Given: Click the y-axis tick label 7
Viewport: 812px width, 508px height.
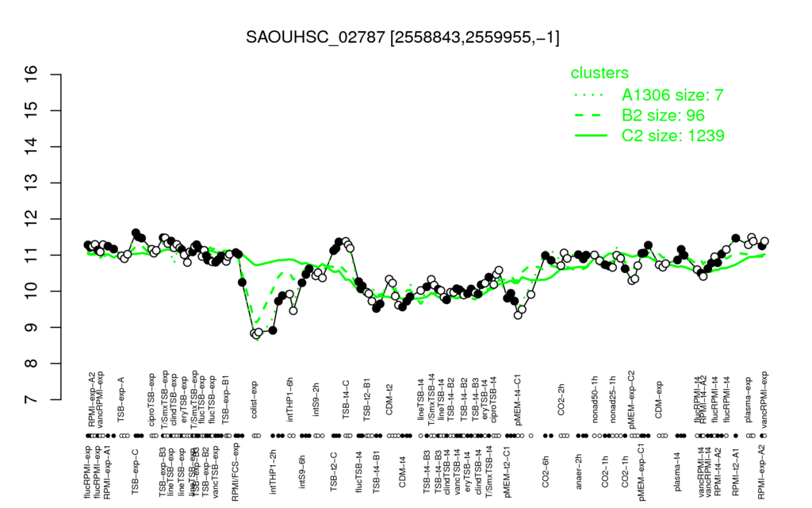Looking at the screenshot, I should tap(32, 400).
